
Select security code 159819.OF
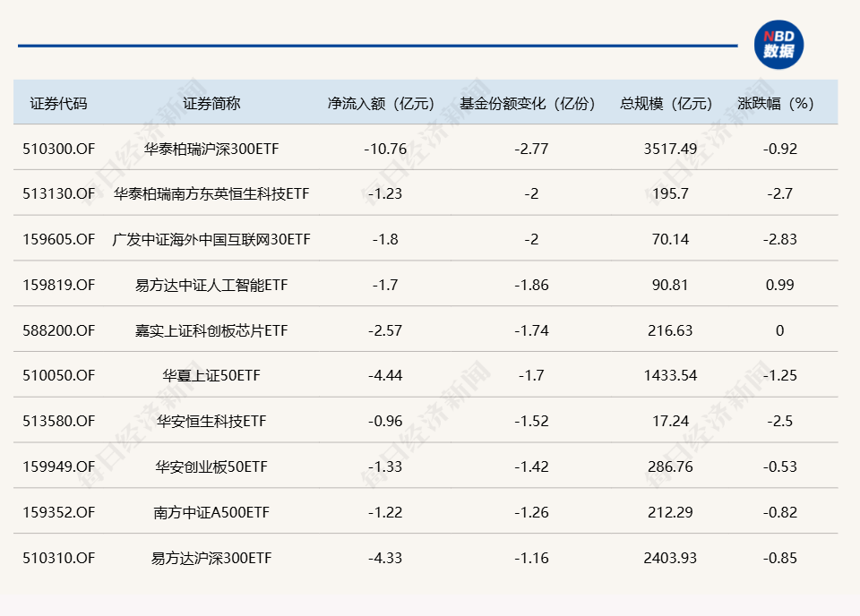coord(59,285)
